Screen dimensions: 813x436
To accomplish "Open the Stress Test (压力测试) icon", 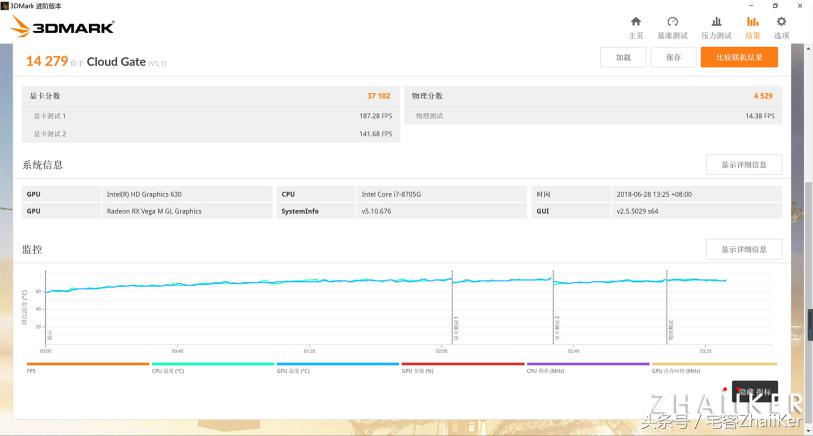I will point(716,26).
